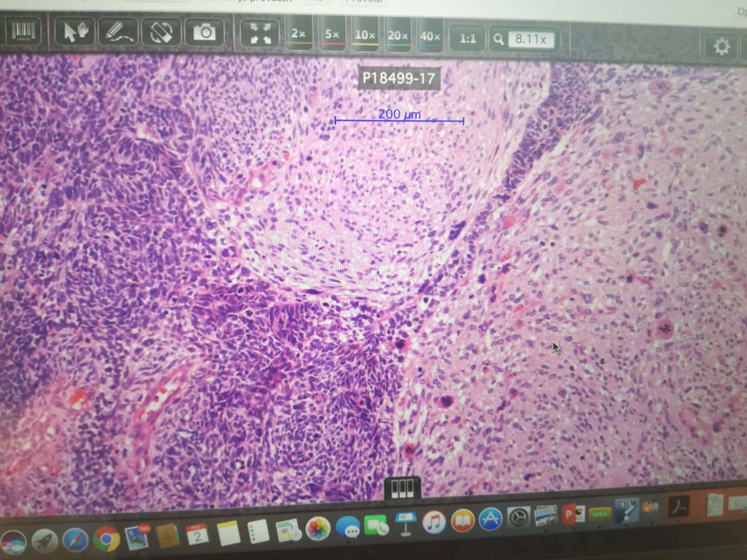The width and height of the screenshot is (747, 560).
Task: Set magnification to 40x
Action: click(x=430, y=37)
